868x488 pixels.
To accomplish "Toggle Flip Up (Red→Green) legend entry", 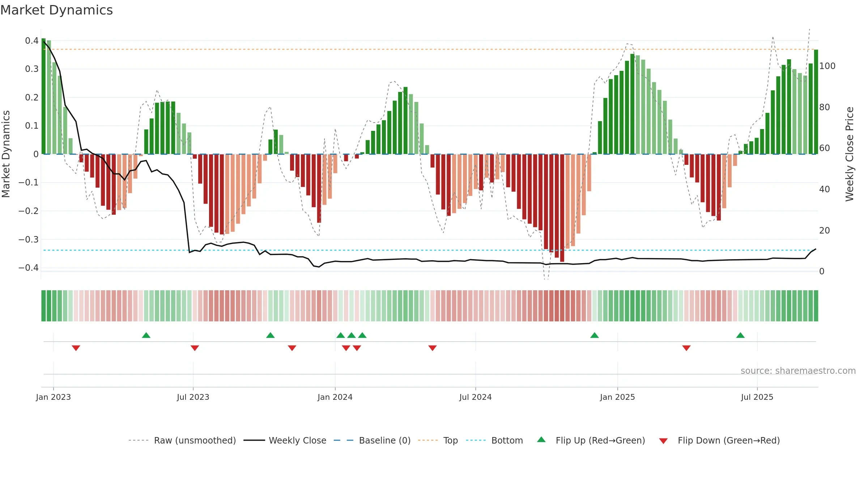I will [591, 440].
